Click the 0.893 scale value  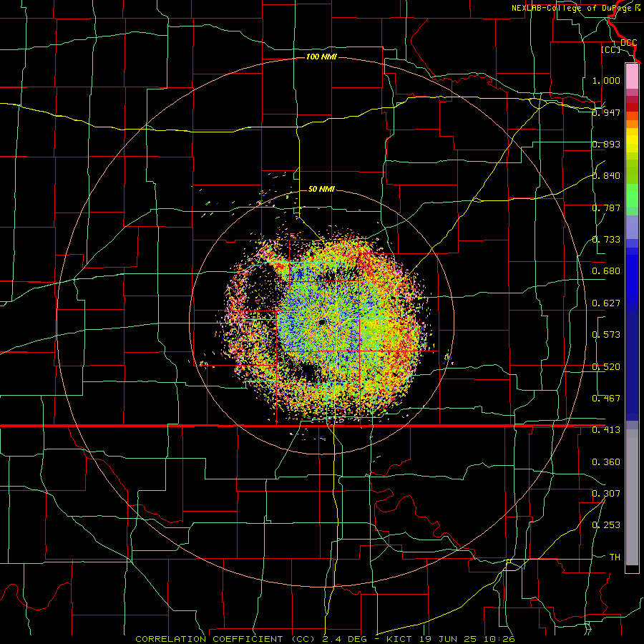tap(606, 144)
